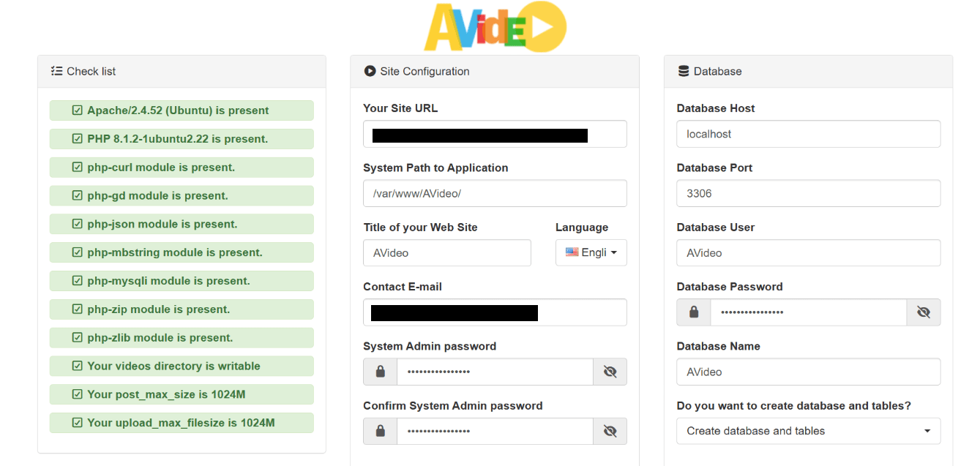This screenshot has height=466, width=980.
Task: Click into the Database Name field
Action: tap(808, 372)
